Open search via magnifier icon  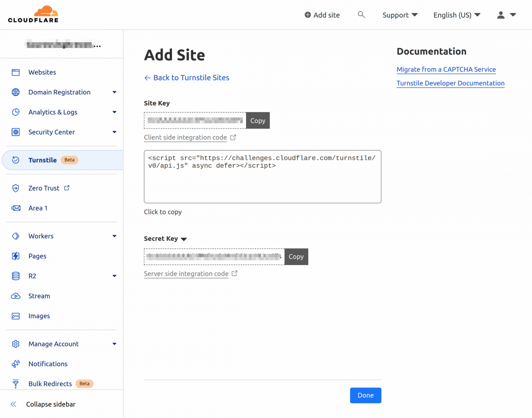(x=361, y=15)
